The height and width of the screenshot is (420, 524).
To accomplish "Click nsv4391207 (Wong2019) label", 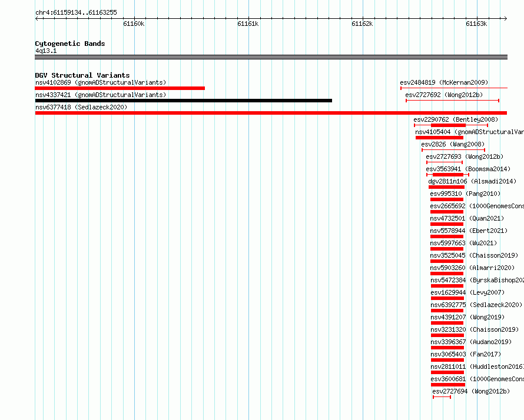I will click(467, 317).
